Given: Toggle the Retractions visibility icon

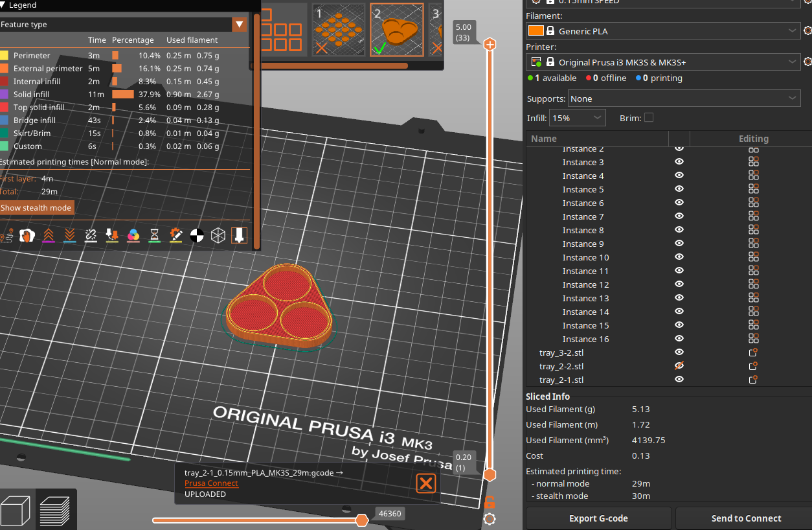Looking at the screenshot, I should coord(48,236).
